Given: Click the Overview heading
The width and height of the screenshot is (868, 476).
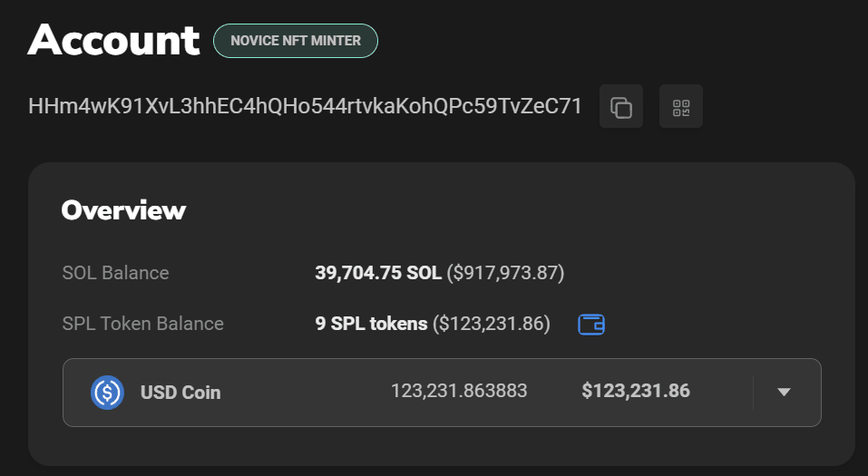Looking at the screenshot, I should point(123,210).
